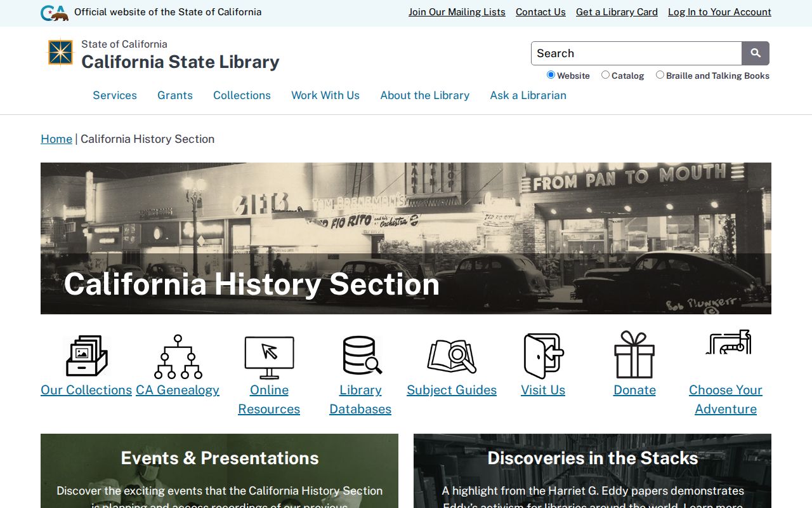The width and height of the screenshot is (812, 508).
Task: Select the Catalog search radio button
Action: (605, 75)
